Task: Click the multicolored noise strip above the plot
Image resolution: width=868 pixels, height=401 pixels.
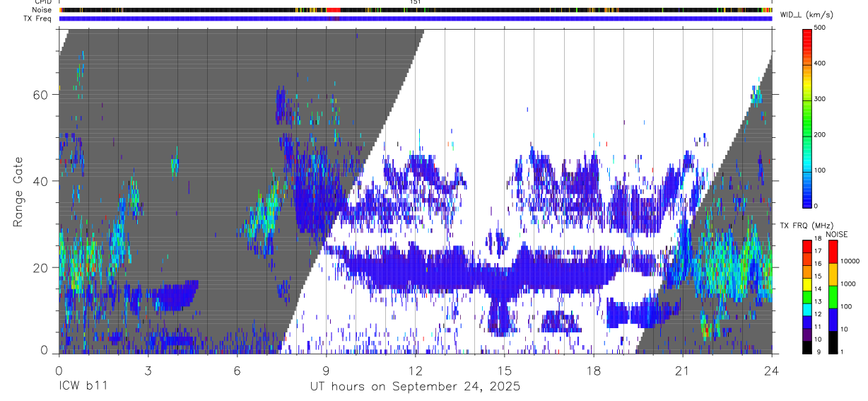Action: (x=416, y=10)
